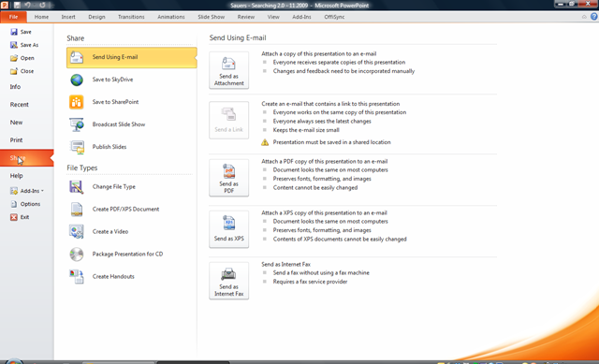599x364 pixels.
Task: Click the Undo icon in title bar
Action: click(27, 5)
